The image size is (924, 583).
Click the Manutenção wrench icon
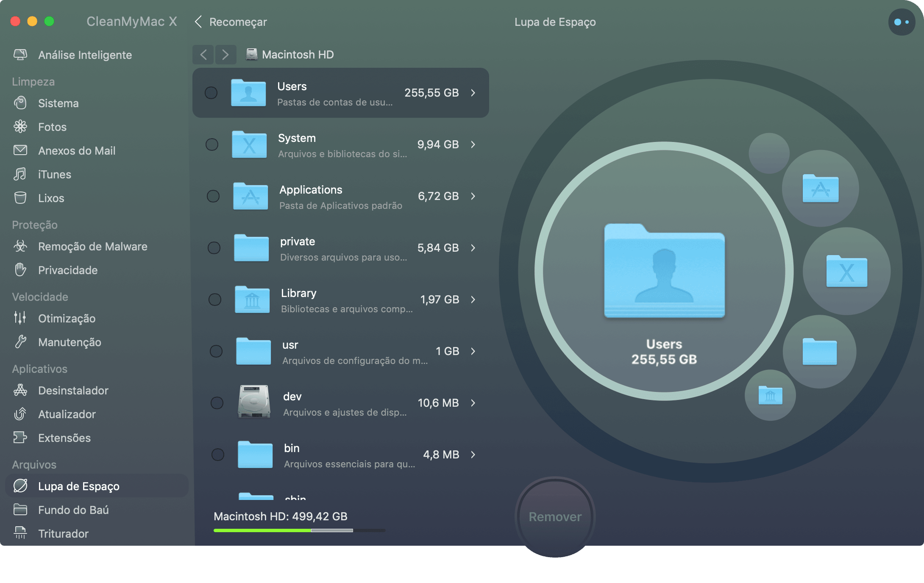coord(20,342)
